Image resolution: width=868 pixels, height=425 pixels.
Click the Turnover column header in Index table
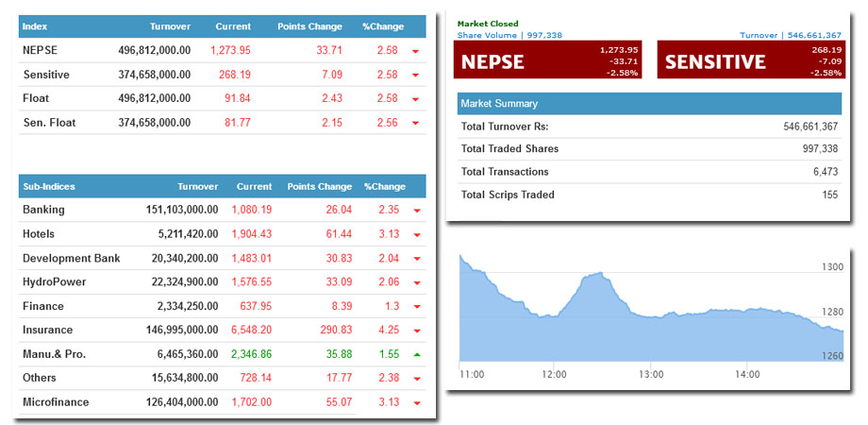click(170, 26)
